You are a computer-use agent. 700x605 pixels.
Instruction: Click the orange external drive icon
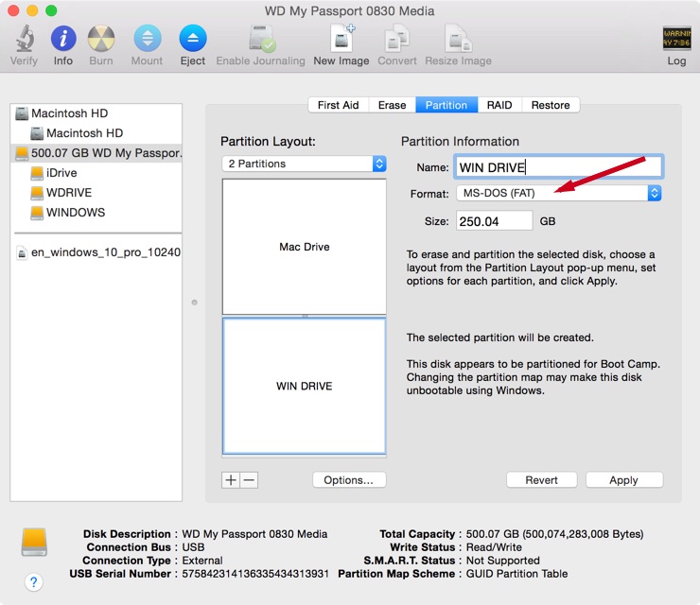pos(34,542)
